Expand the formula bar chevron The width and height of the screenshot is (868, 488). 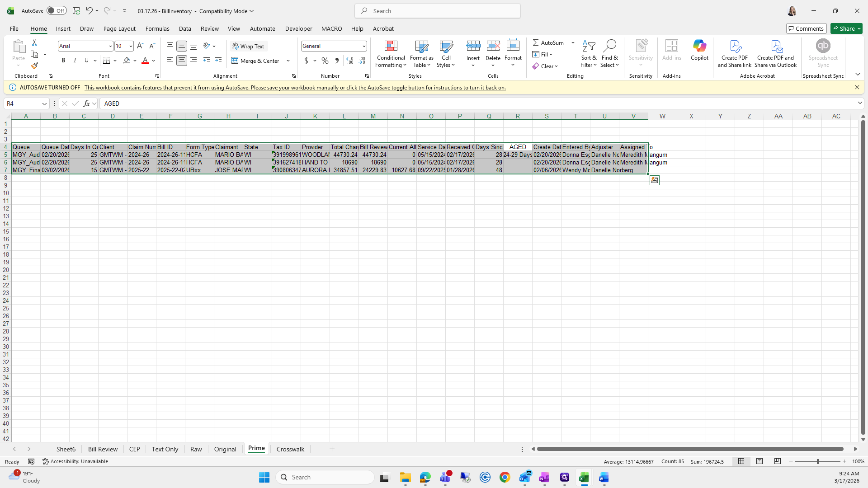tap(859, 103)
